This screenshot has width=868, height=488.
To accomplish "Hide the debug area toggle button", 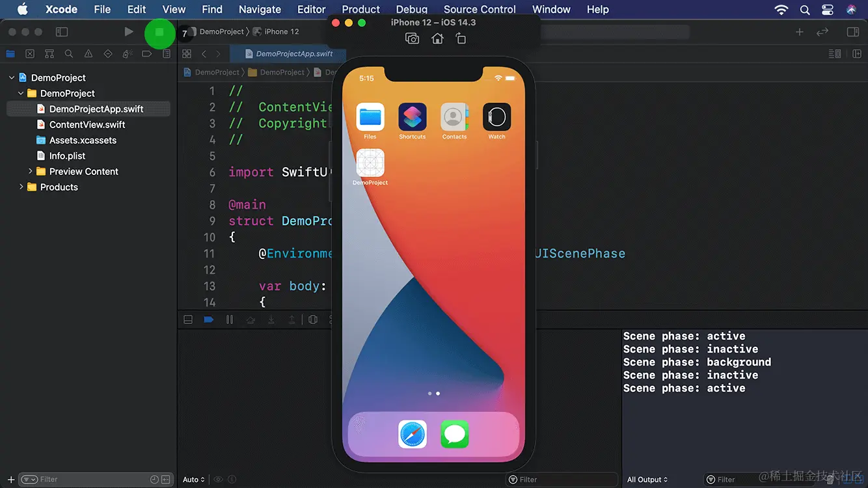I will coord(188,319).
